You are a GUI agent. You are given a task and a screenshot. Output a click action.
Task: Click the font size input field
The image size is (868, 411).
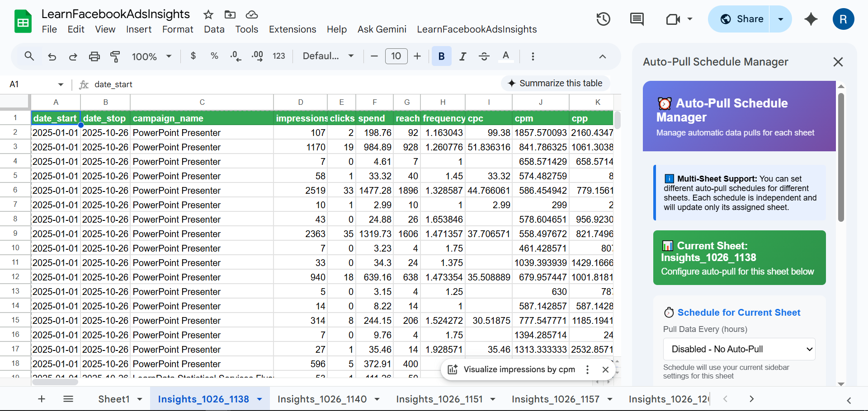[396, 56]
